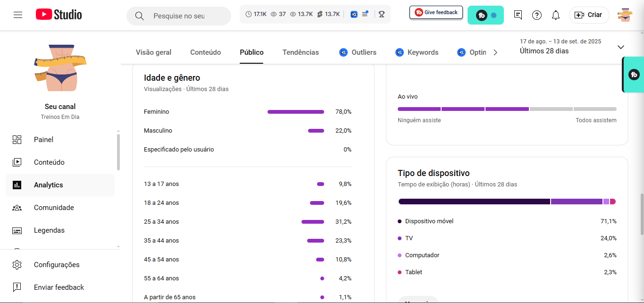
Task: Open the hamburger navigation menu
Action: pos(18,15)
